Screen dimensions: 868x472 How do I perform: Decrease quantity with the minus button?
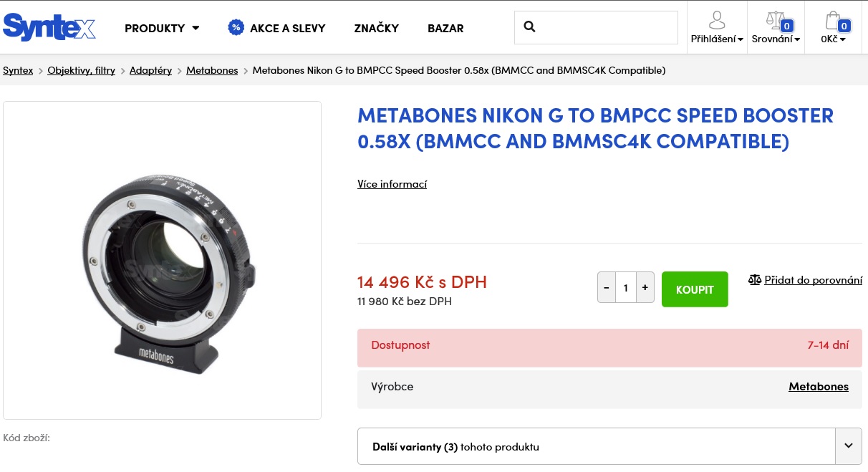(x=607, y=288)
